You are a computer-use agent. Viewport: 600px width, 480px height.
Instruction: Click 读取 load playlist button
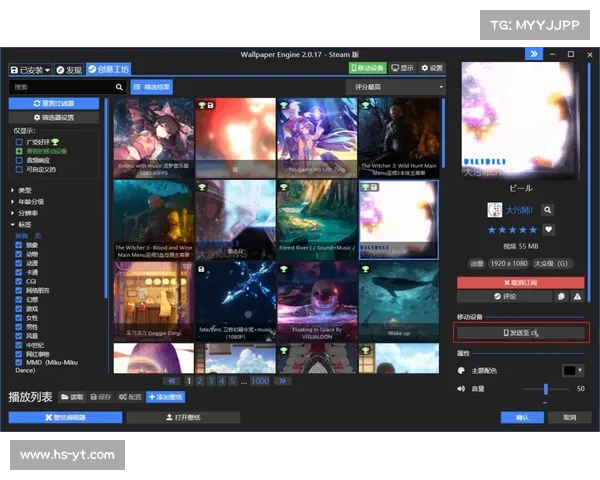[72, 397]
